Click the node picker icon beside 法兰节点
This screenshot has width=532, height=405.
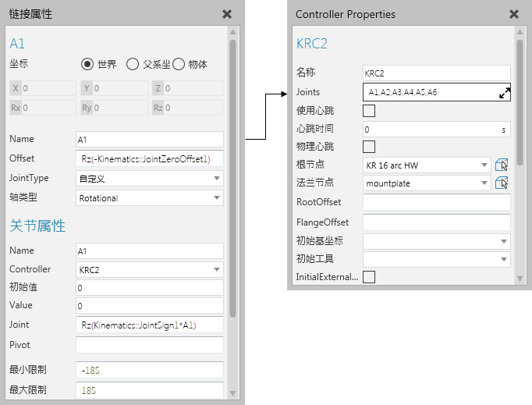click(502, 183)
